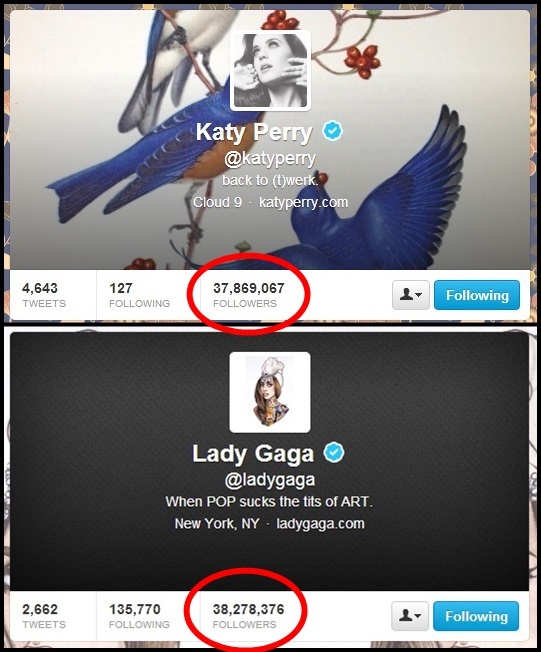Click Katy Perry's verified badge icon

coord(333,131)
